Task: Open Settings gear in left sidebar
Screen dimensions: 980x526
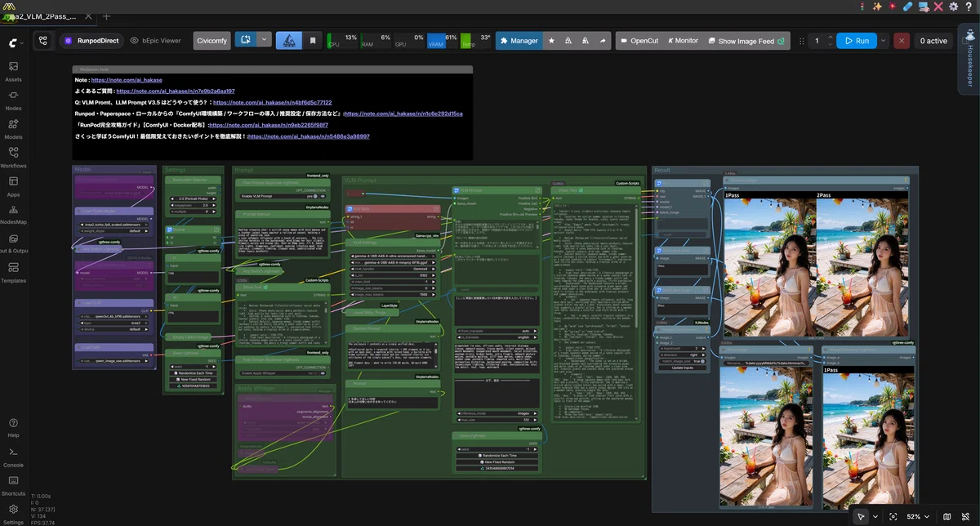Action: (x=13, y=513)
